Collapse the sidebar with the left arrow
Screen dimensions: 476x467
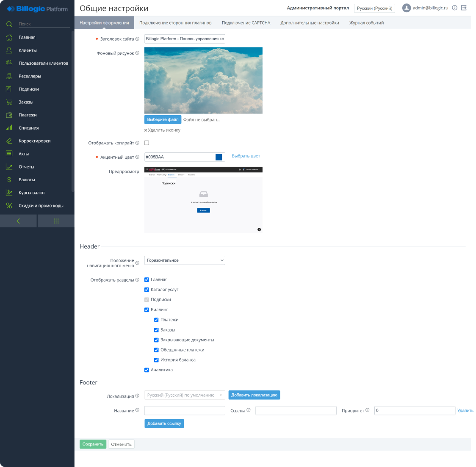tap(18, 221)
